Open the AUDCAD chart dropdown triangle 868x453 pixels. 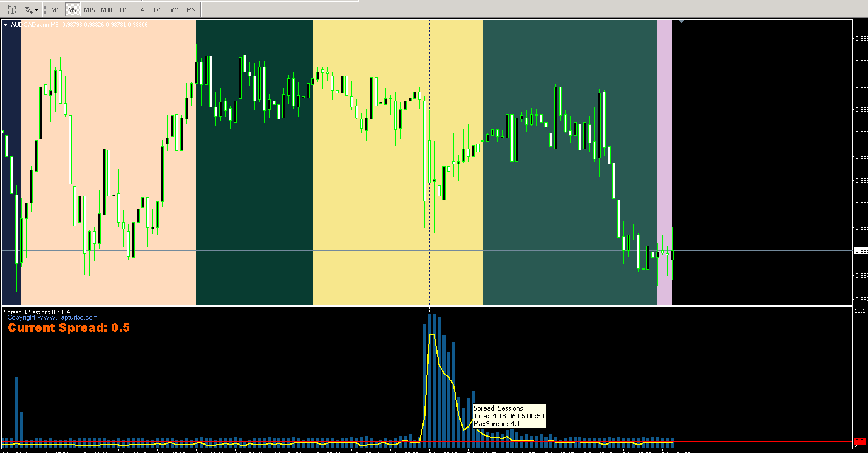point(5,25)
